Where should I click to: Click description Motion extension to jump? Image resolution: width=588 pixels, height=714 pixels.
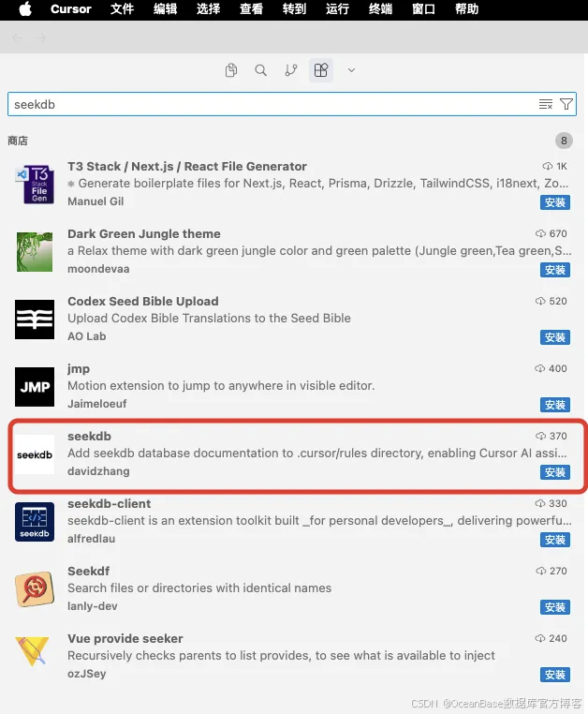[x=221, y=386]
